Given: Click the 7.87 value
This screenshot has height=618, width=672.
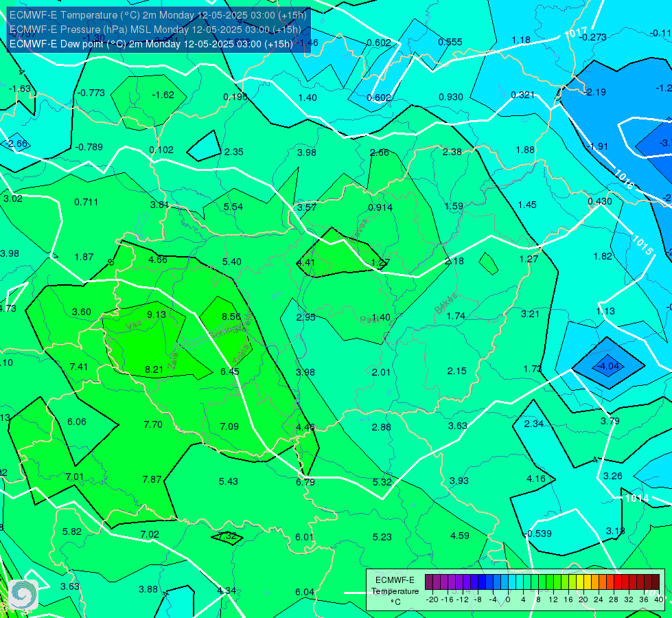Looking at the screenshot, I should tap(152, 479).
